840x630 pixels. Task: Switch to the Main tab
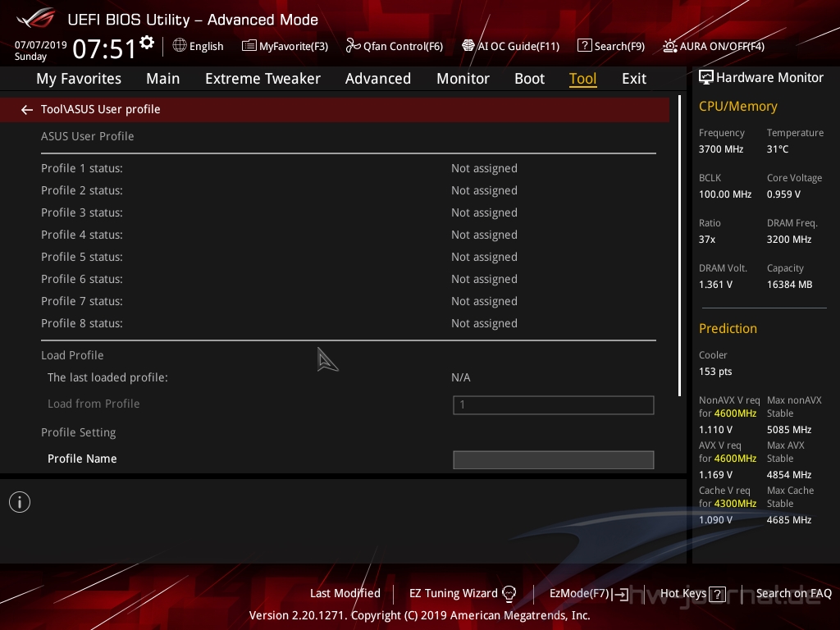pos(163,79)
